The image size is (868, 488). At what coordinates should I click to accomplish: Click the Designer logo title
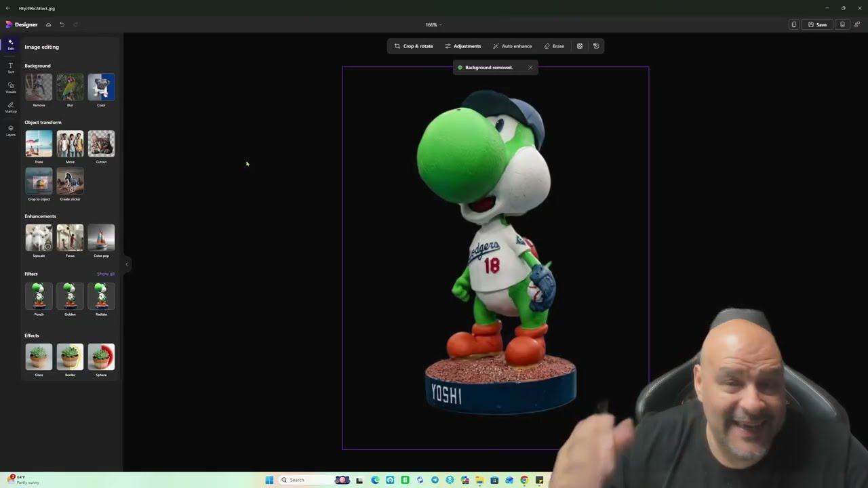22,24
